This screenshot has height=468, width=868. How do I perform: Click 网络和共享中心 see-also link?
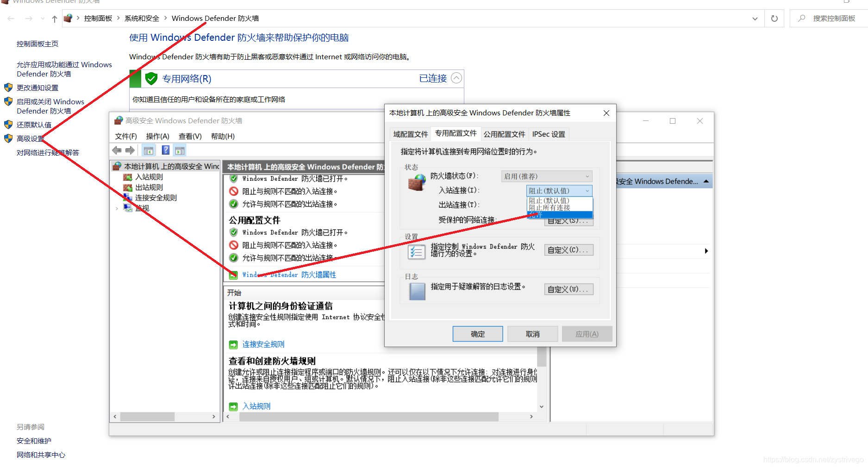[41, 455]
